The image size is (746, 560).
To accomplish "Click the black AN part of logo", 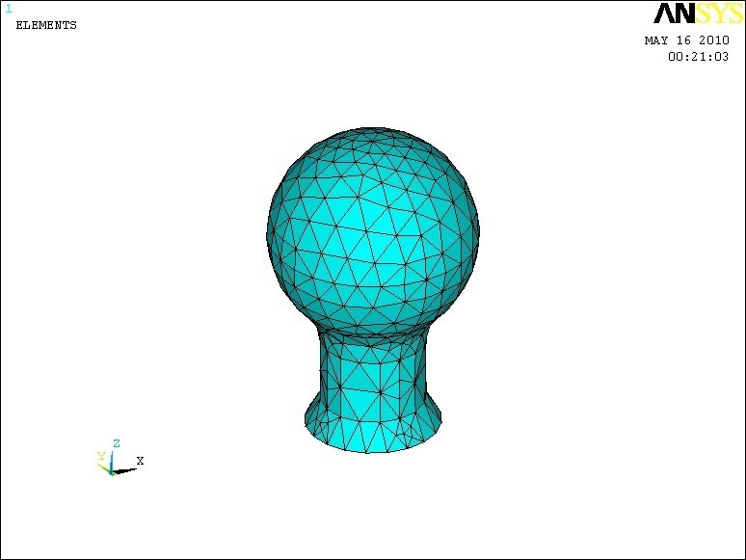I will tap(674, 13).
